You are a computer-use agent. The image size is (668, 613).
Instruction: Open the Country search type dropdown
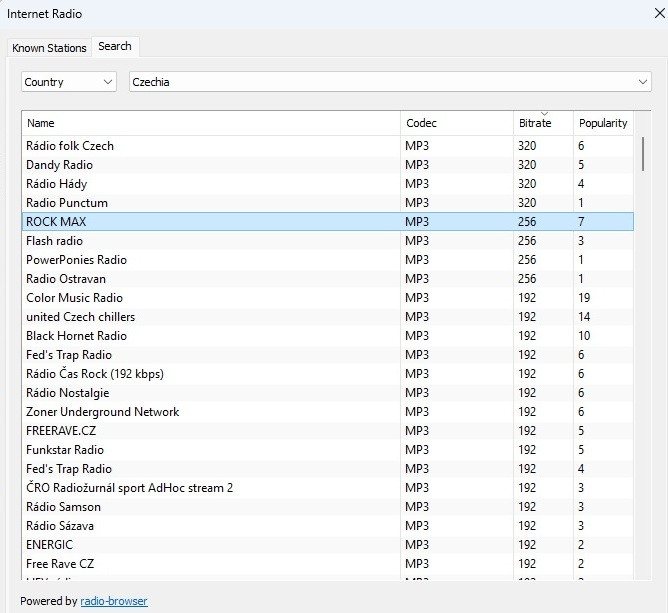coord(69,82)
